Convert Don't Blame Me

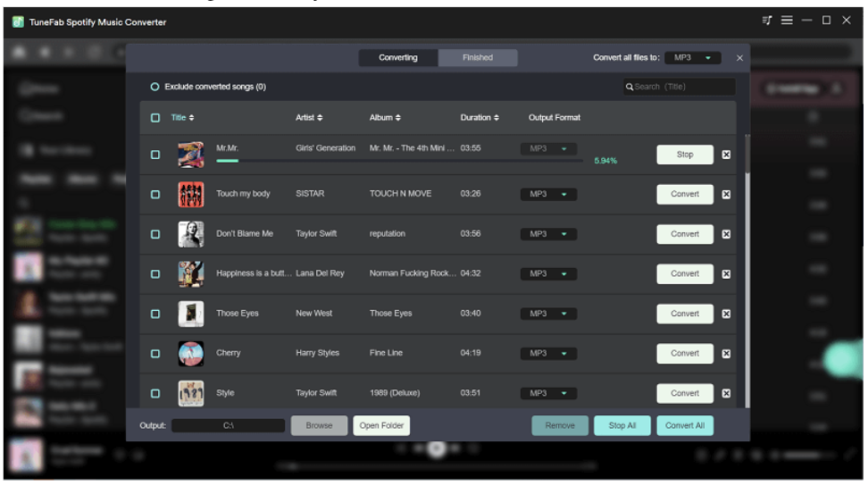(685, 234)
